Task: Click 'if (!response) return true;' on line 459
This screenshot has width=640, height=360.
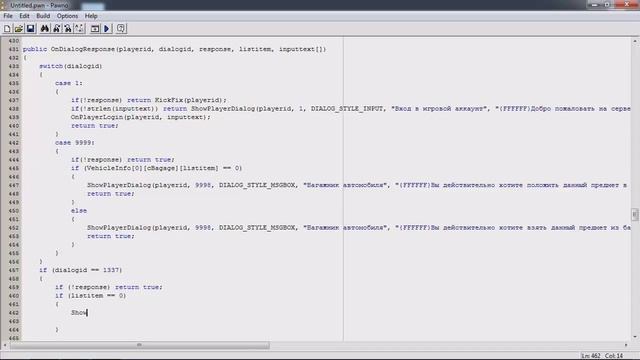Action: [x=109, y=287]
